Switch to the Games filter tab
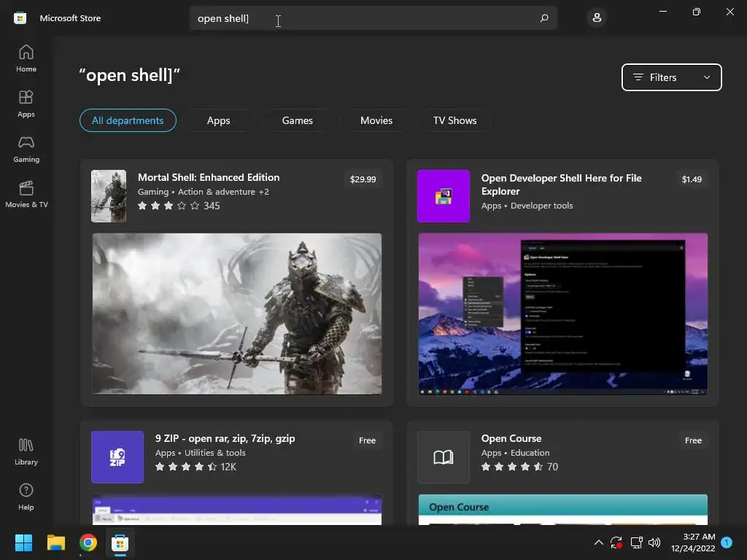The width and height of the screenshot is (747, 560). [x=298, y=120]
